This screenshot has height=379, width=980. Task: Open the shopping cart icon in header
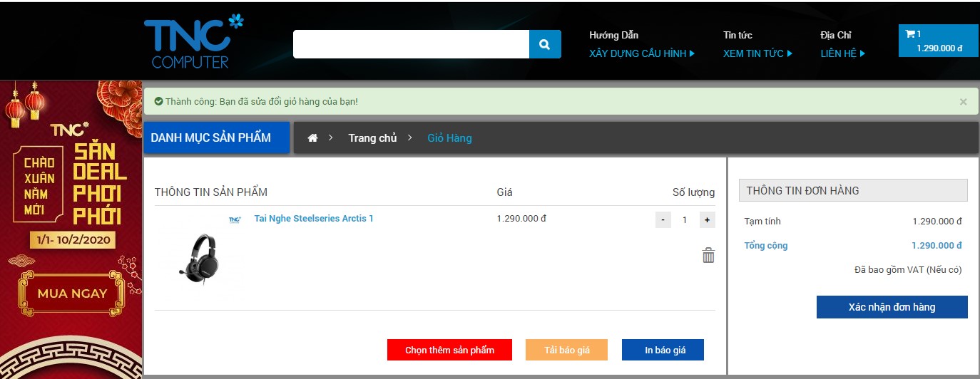tap(910, 33)
